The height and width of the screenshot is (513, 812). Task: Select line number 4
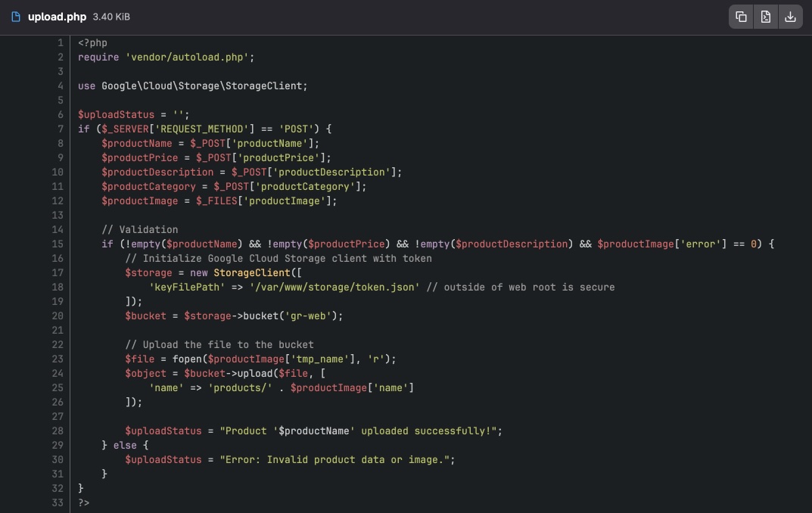[61, 85]
